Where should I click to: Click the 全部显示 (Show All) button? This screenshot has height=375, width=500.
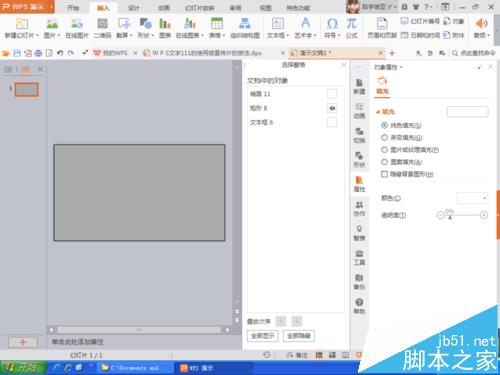[263, 336]
